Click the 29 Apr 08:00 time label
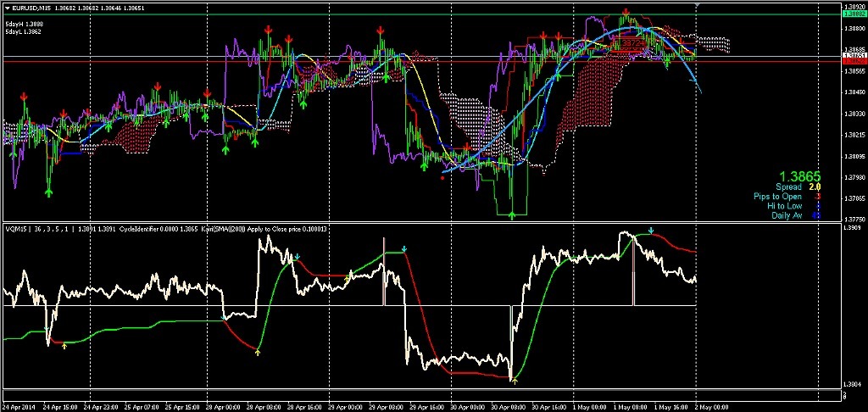The height and width of the screenshot is (412, 868). pos(387,405)
